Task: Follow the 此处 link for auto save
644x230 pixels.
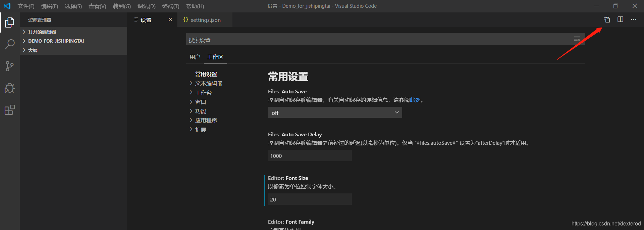Action: (415, 100)
